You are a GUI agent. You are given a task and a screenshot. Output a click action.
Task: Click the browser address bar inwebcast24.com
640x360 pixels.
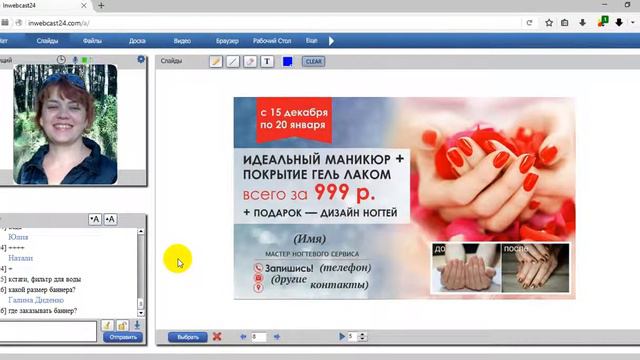pos(269,23)
